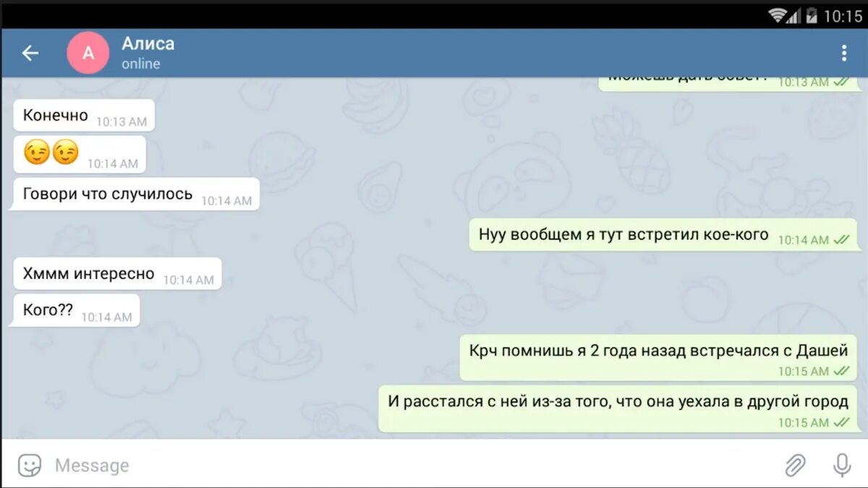Screen dimensions: 868x488
Task: Select the "Говори что случилось" message
Action: coord(135,194)
